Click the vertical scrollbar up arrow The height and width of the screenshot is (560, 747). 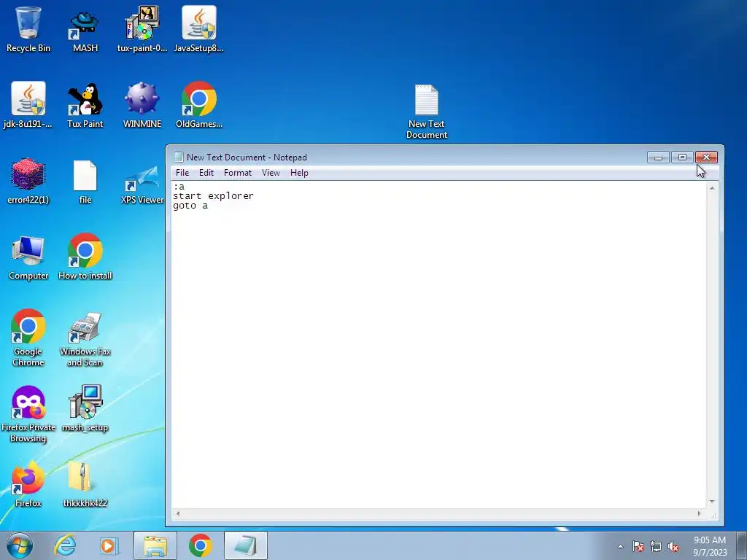712,188
